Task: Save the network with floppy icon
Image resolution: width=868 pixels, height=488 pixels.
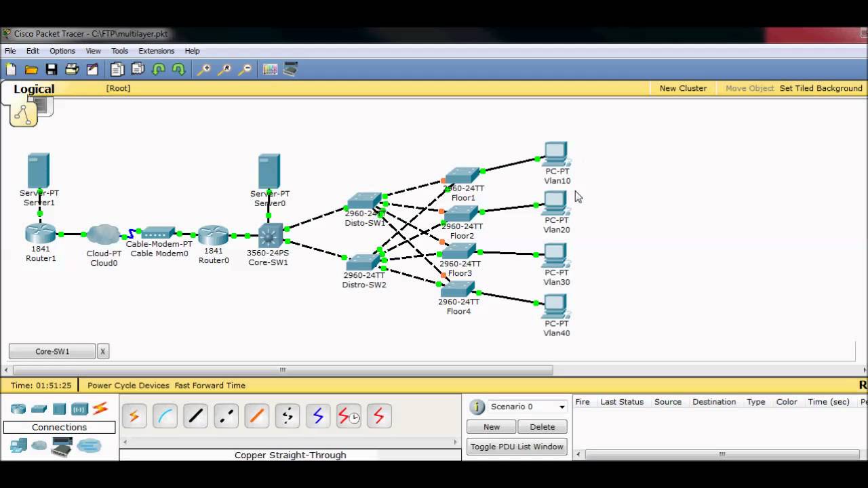Action: 52,69
